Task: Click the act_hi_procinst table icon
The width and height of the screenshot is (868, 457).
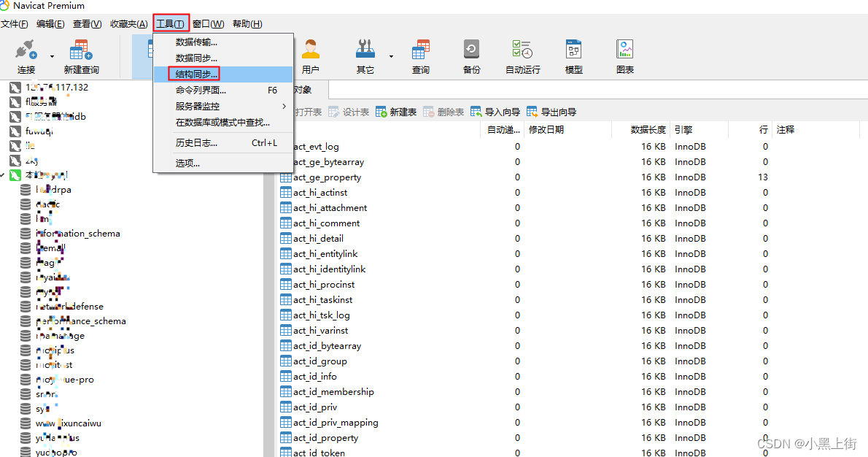Action: pyautogui.click(x=286, y=285)
